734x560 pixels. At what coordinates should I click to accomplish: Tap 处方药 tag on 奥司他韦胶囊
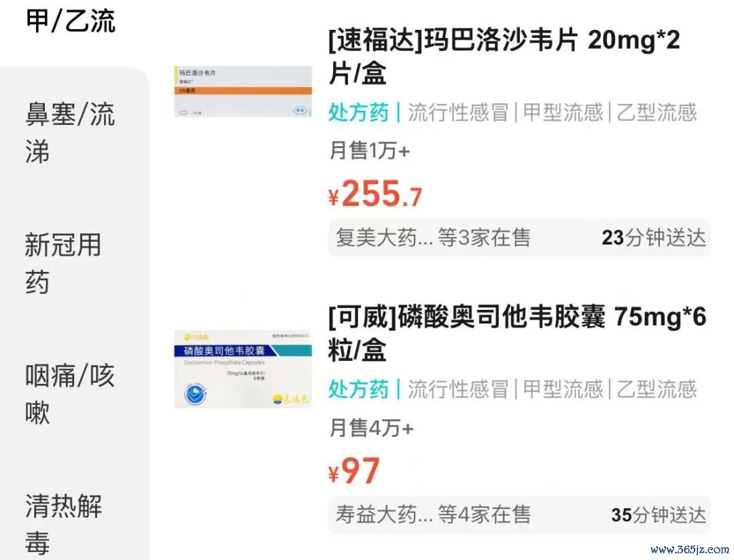click(359, 389)
